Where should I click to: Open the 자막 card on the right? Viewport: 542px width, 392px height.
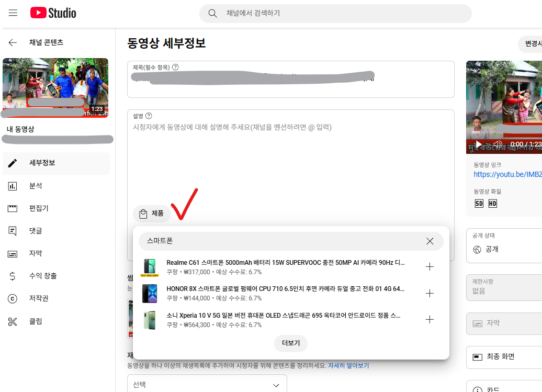point(504,323)
